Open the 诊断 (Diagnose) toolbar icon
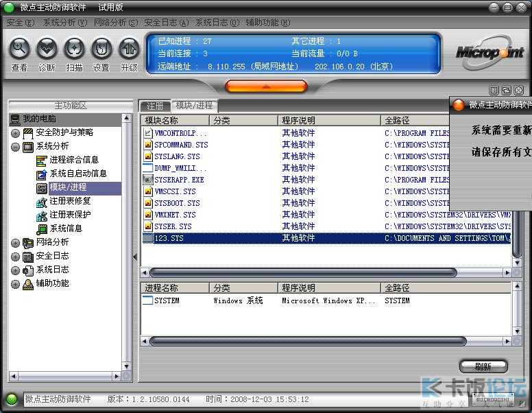Screen dimensions: 532x413 47,49
